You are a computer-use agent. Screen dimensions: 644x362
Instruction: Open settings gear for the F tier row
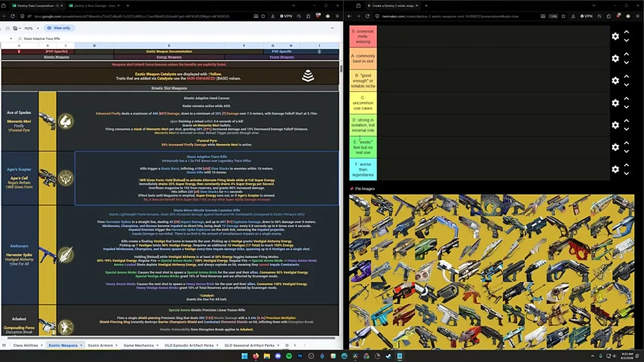[x=615, y=169]
